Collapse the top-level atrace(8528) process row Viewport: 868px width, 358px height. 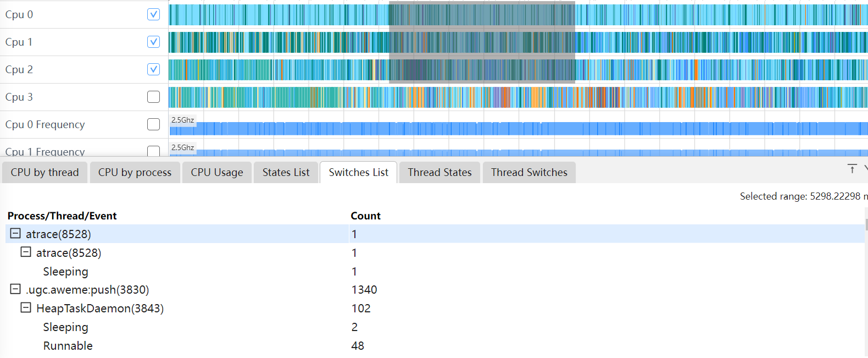tap(15, 234)
